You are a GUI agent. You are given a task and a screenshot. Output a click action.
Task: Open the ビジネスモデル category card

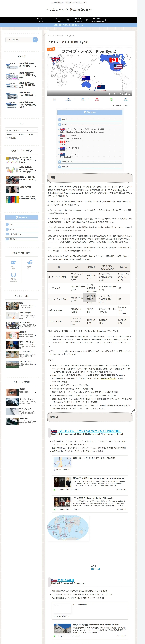(22, 315)
